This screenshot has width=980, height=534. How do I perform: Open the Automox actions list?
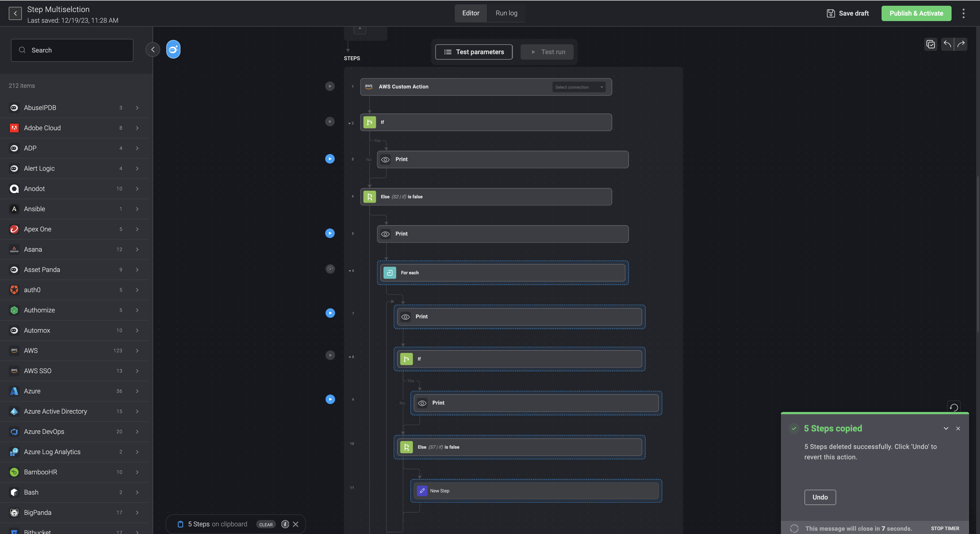click(x=74, y=330)
